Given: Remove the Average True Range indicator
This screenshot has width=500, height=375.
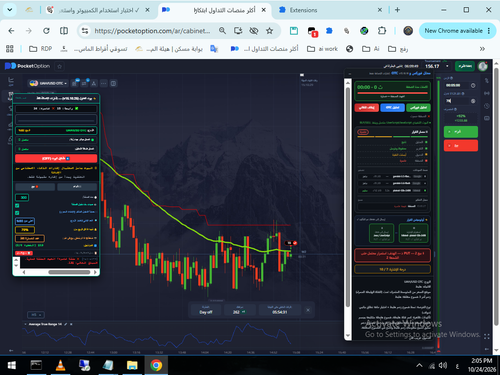Looking at the screenshot, I should click(x=71, y=324).
